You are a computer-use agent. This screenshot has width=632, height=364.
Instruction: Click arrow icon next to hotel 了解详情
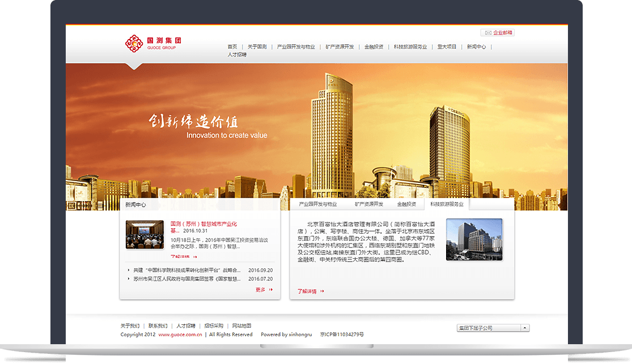pos(323,292)
